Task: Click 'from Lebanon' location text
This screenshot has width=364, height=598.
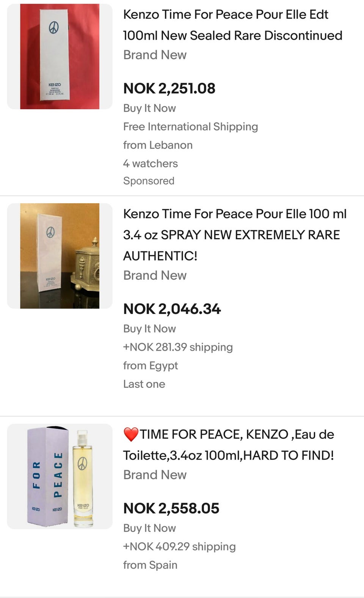Action: (158, 145)
